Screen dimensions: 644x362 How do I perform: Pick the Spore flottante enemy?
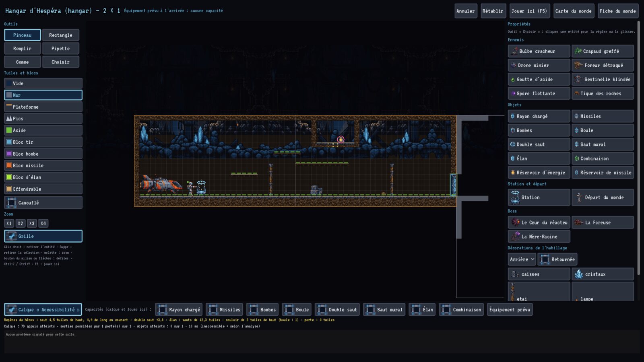pyautogui.click(x=539, y=93)
